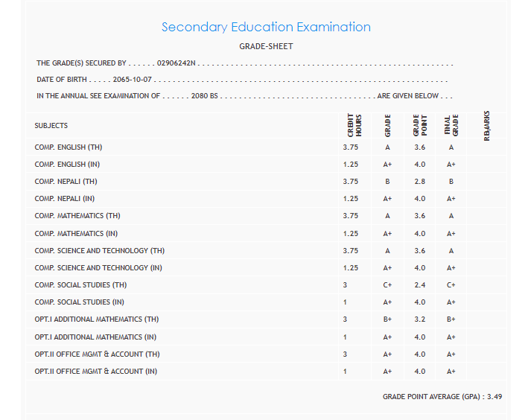Click the REMARKS column header

click(x=487, y=125)
